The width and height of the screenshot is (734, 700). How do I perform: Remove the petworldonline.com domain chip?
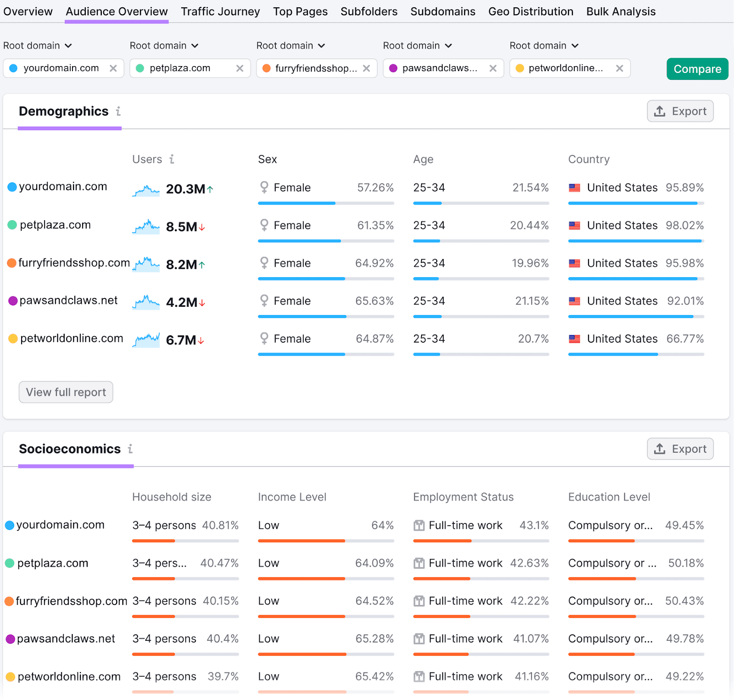(620, 68)
